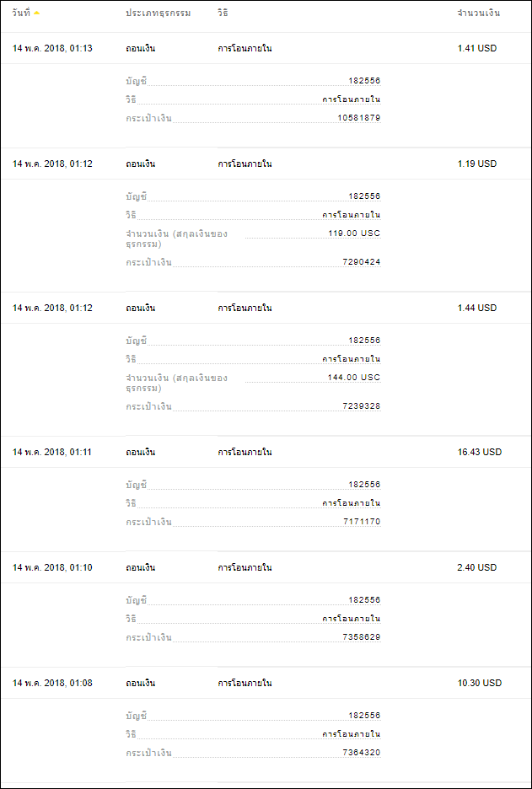This screenshot has height=789, width=532.
Task: Click the 119.00 USC amount value
Action: [354, 233]
